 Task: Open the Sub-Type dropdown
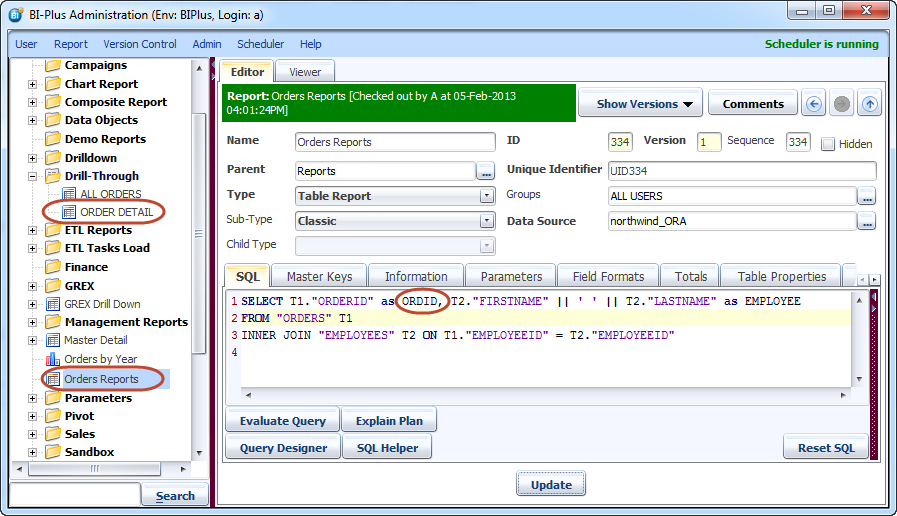(x=487, y=221)
